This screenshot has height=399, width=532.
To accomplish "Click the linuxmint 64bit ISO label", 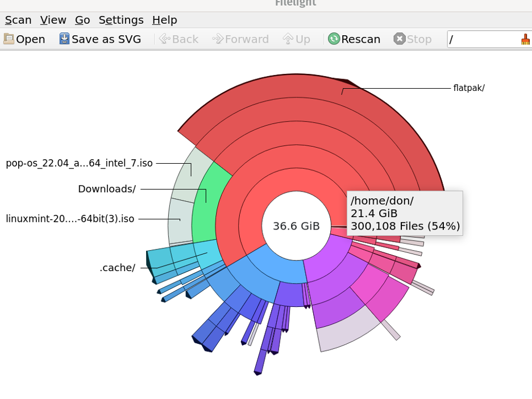I will [69, 218].
